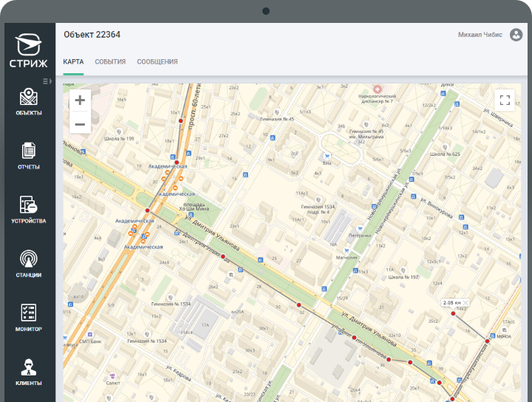Open the Объекты section in sidebar

[28, 102]
